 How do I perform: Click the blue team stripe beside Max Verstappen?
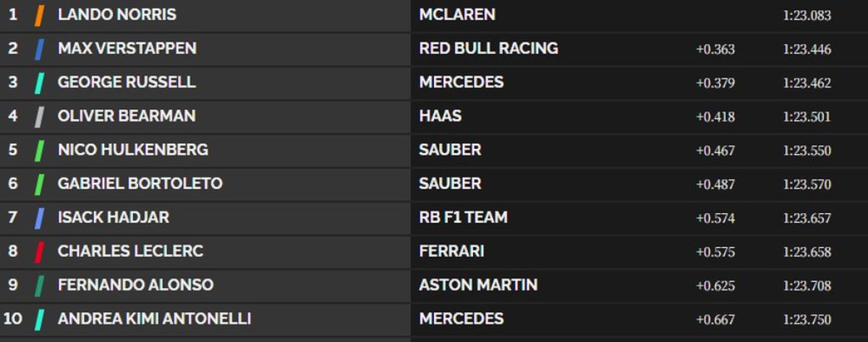click(39, 48)
